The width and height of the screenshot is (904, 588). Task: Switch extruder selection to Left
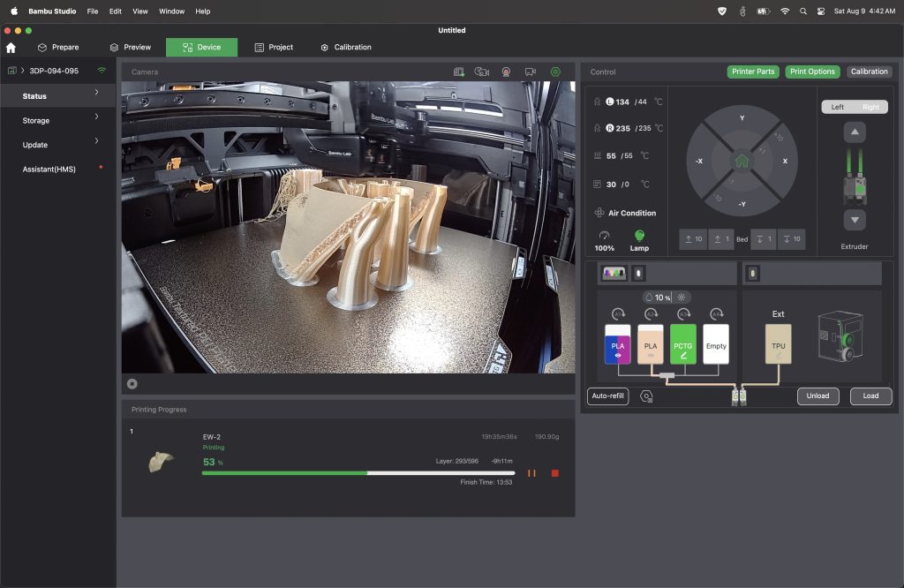tap(838, 107)
